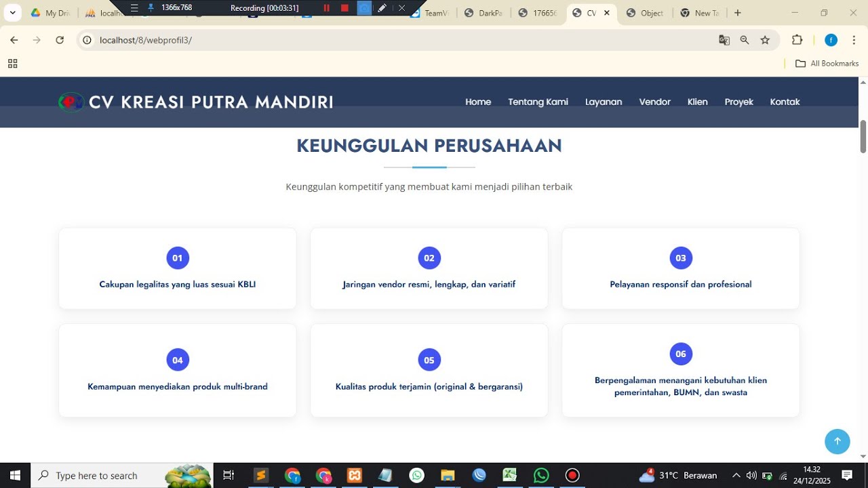The width and height of the screenshot is (868, 488).
Task: Open a new browser tab with plus button
Action: tap(738, 13)
